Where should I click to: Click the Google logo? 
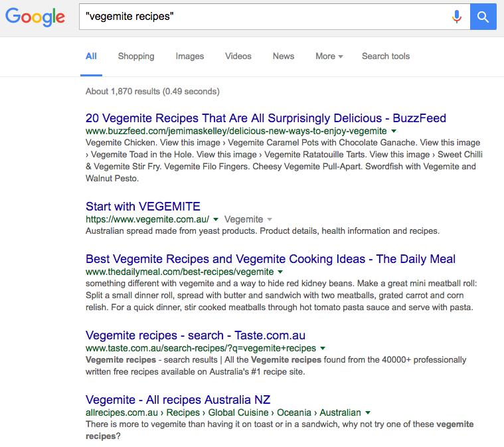point(35,17)
